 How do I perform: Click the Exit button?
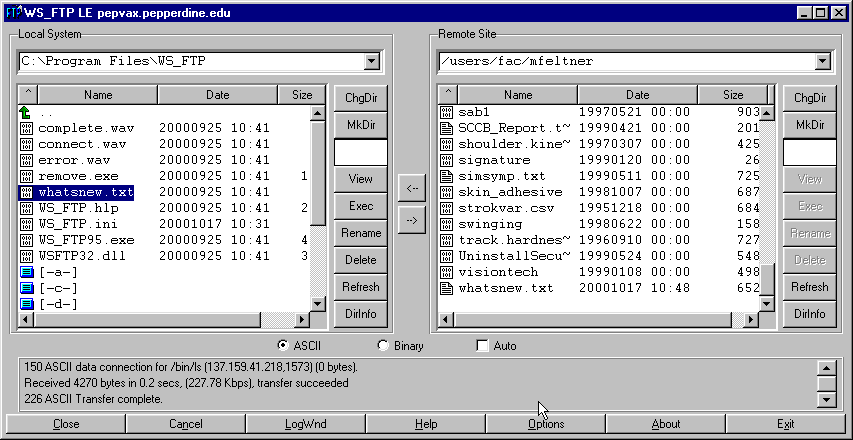tap(786, 424)
